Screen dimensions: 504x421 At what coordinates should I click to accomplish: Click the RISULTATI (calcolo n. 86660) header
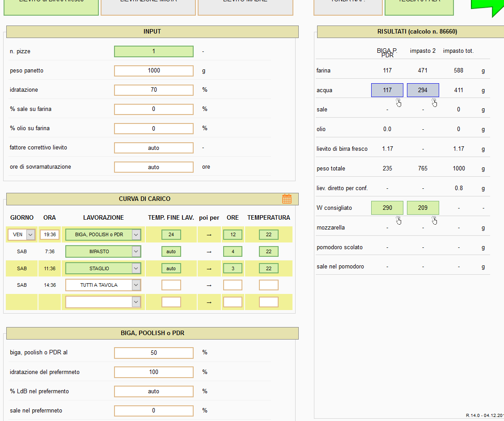click(x=417, y=31)
